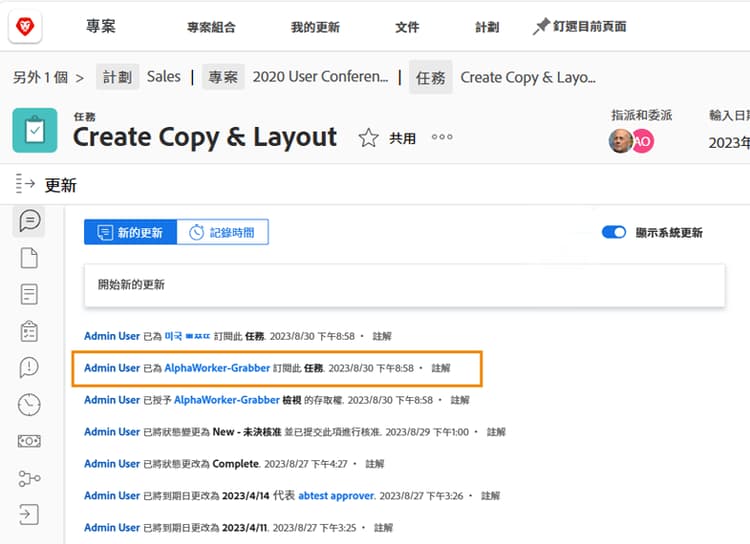
Task: Click 註解 on the 2023/4/11 due date update
Action: click(x=383, y=528)
